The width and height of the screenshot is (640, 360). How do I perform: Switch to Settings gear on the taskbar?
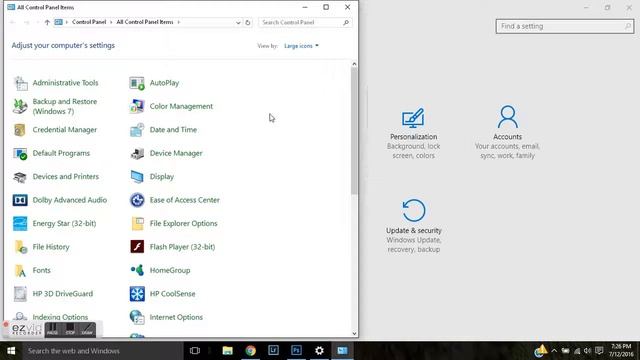pyautogui.click(x=319, y=351)
